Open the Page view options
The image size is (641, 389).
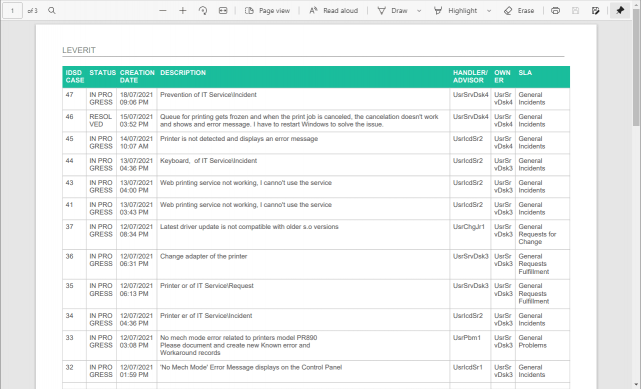[x=267, y=11]
